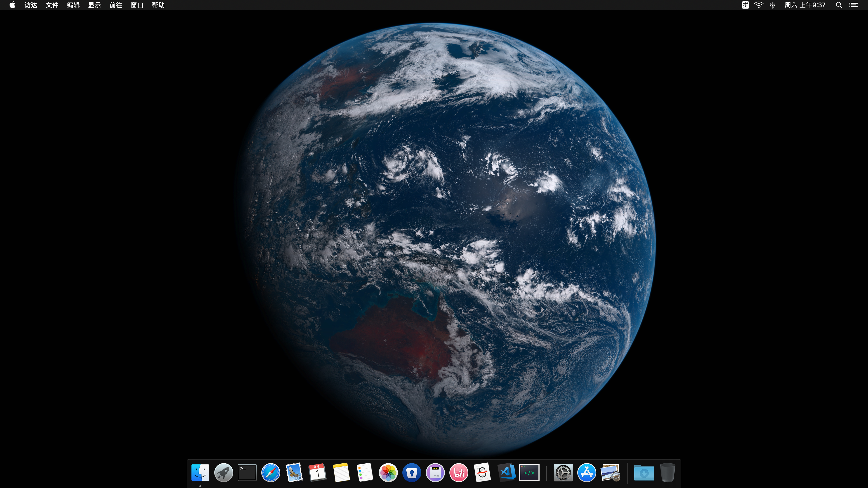Open the pink bilibili app icon
Image resolution: width=868 pixels, height=488 pixels.
pyautogui.click(x=459, y=472)
